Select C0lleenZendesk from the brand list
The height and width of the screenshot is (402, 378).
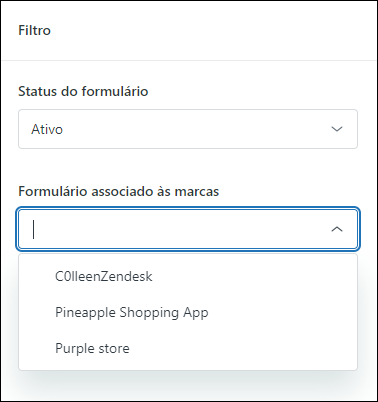(188, 276)
